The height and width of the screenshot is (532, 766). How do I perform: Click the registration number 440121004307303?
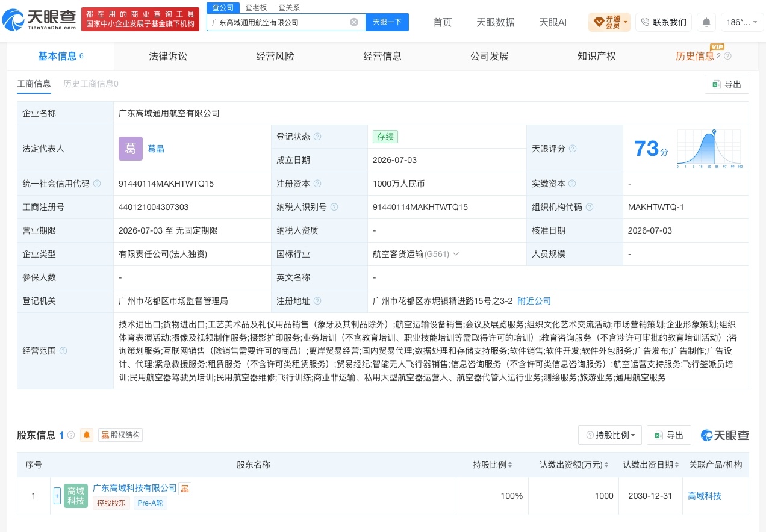(154, 207)
